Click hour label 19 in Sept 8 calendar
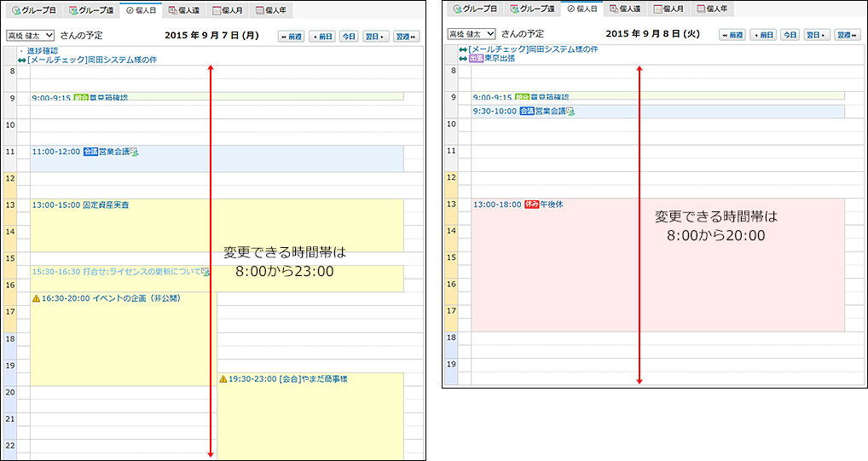Image resolution: width=868 pixels, height=461 pixels. (451, 364)
